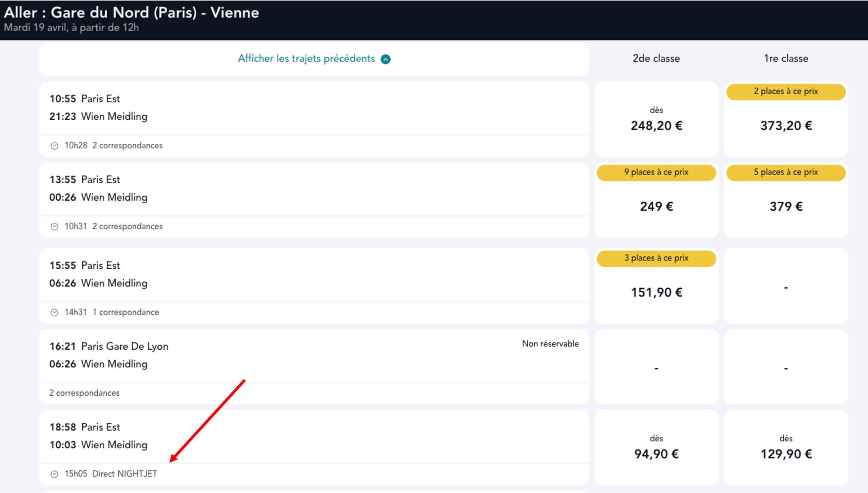Click clock icon next to 10h28 duration
Screen dimensions: 868x493
pos(54,146)
